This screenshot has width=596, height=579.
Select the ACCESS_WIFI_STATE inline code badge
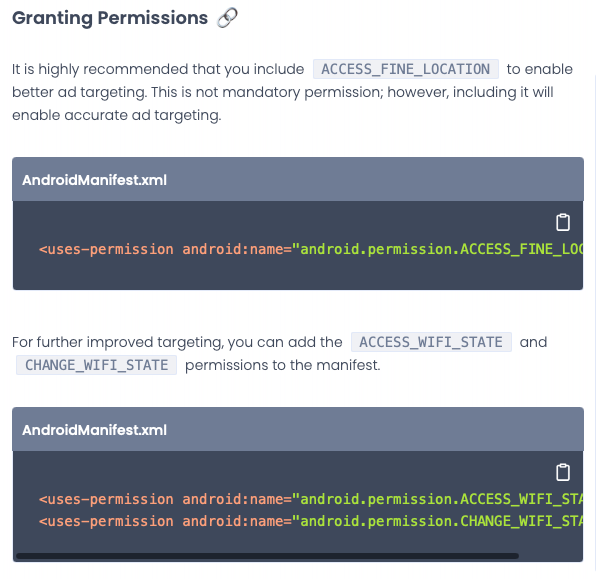[431, 342]
